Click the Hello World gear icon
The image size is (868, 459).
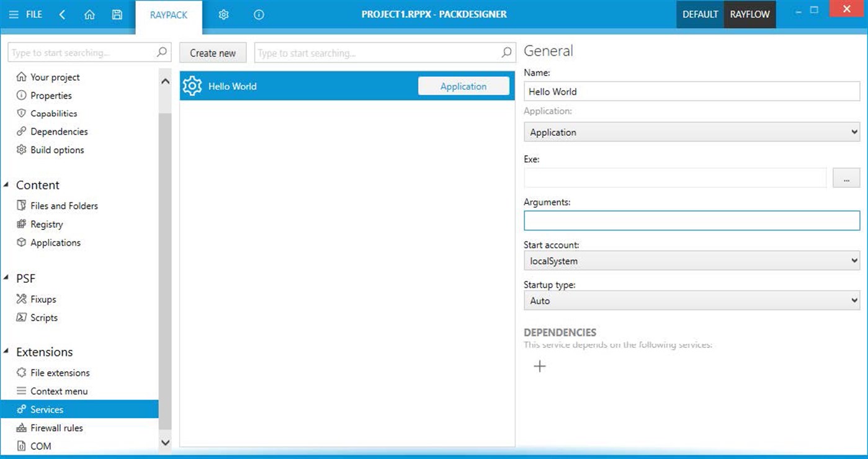pos(192,86)
